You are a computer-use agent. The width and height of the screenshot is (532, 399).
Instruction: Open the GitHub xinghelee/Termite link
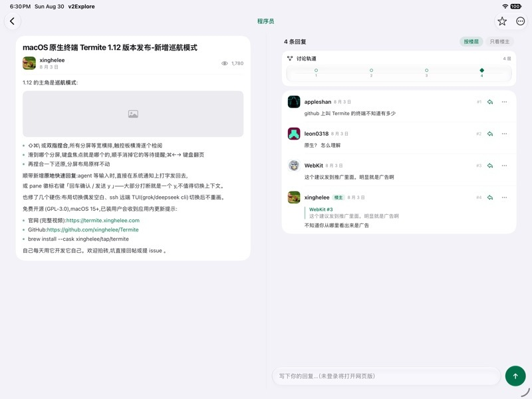(92, 229)
